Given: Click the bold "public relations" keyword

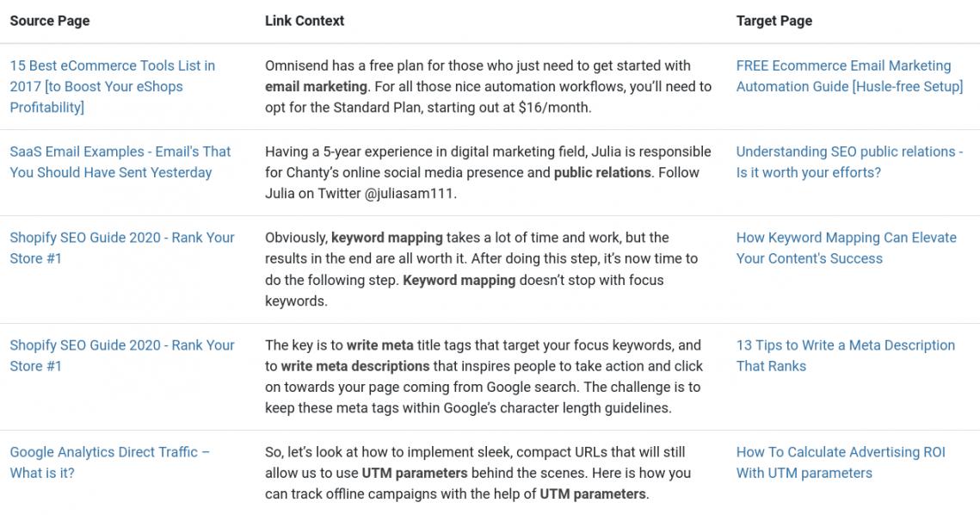Looking at the screenshot, I should pyautogui.click(x=602, y=173).
